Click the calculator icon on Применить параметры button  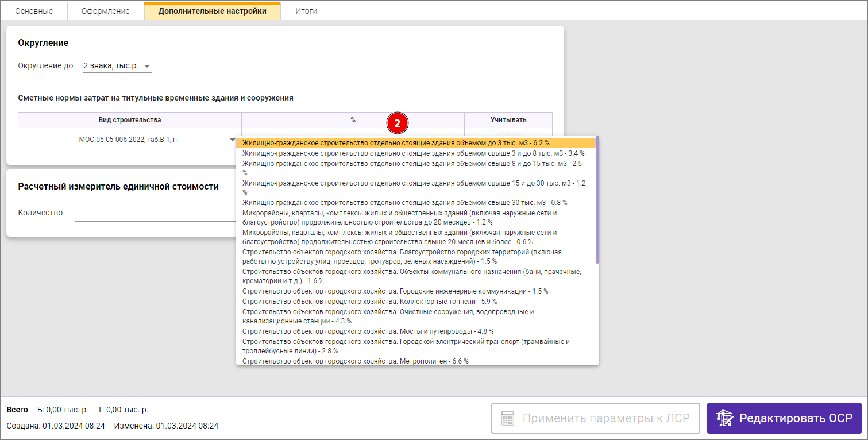[x=507, y=418]
